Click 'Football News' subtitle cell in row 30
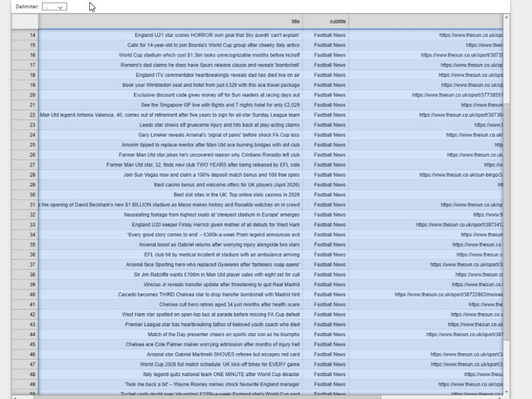 coord(326,195)
